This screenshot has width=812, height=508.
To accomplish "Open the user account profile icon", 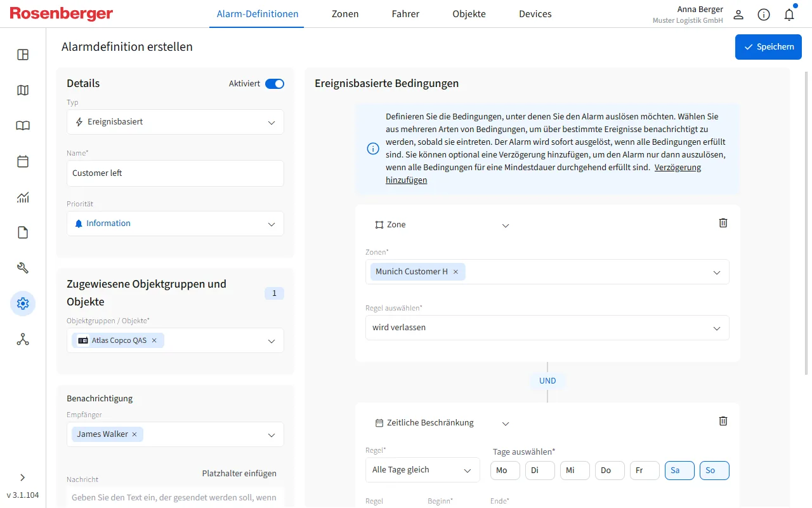I will click(x=738, y=15).
